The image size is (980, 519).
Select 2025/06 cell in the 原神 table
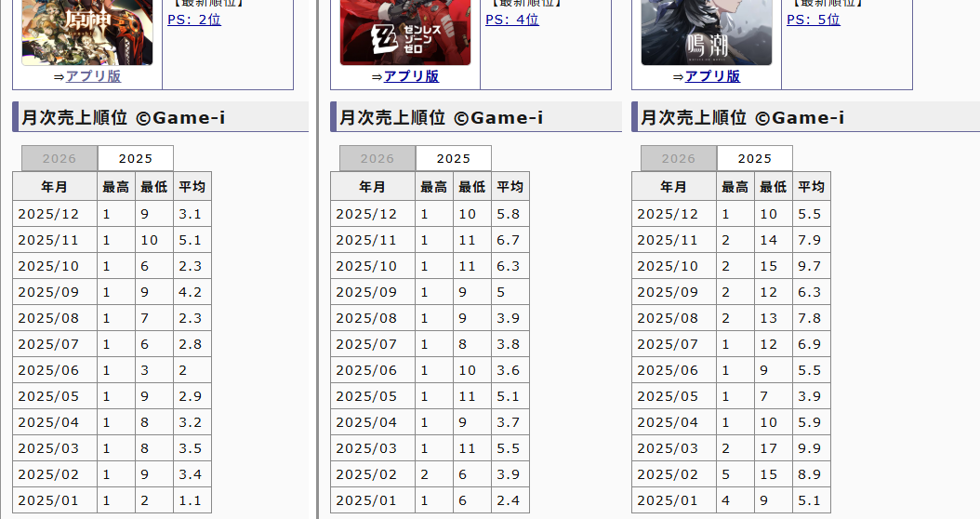55,370
